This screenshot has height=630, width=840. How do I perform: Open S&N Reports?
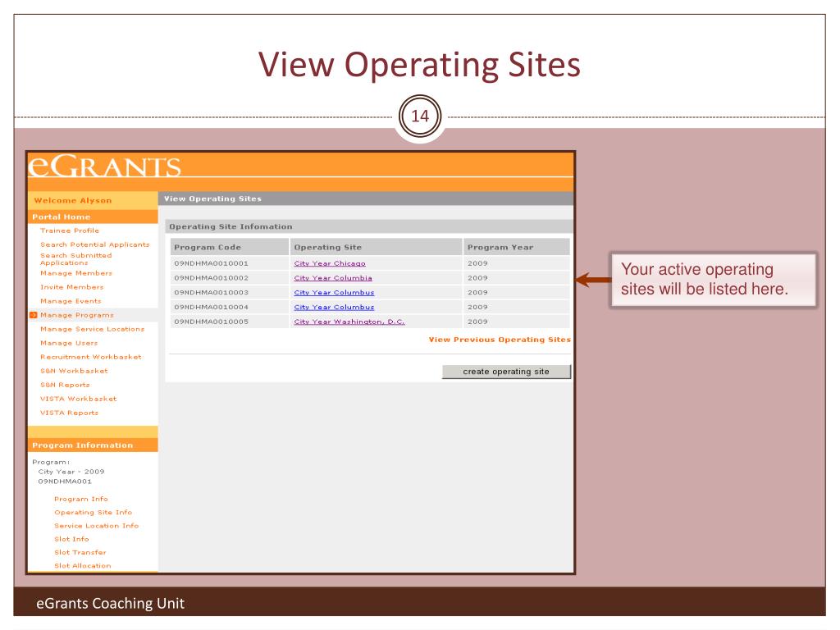[65, 385]
